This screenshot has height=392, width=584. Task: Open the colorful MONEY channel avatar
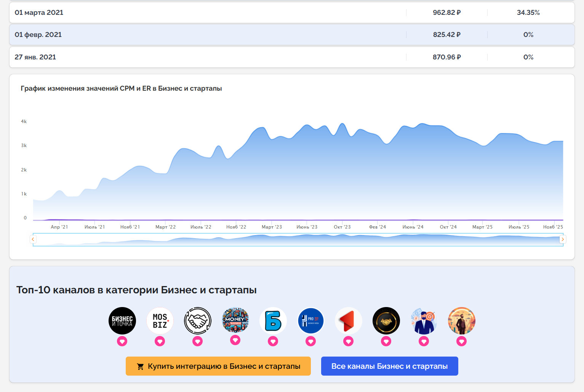click(235, 320)
